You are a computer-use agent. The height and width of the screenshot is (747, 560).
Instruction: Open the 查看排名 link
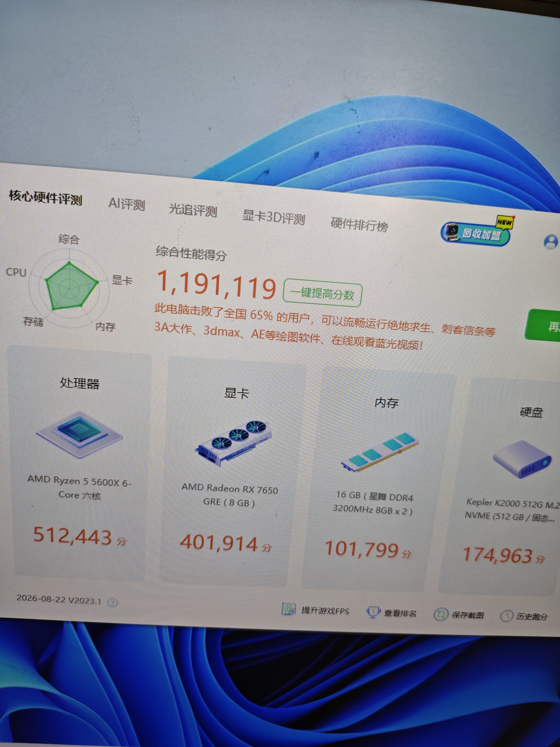click(400, 613)
